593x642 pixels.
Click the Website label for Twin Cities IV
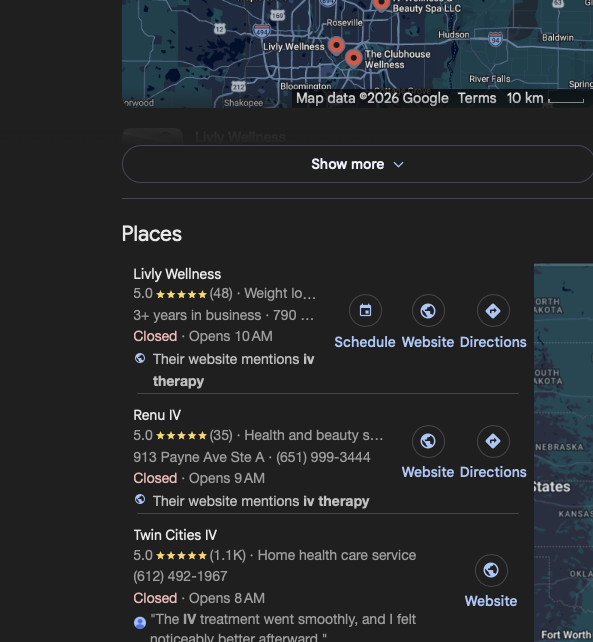click(x=491, y=601)
